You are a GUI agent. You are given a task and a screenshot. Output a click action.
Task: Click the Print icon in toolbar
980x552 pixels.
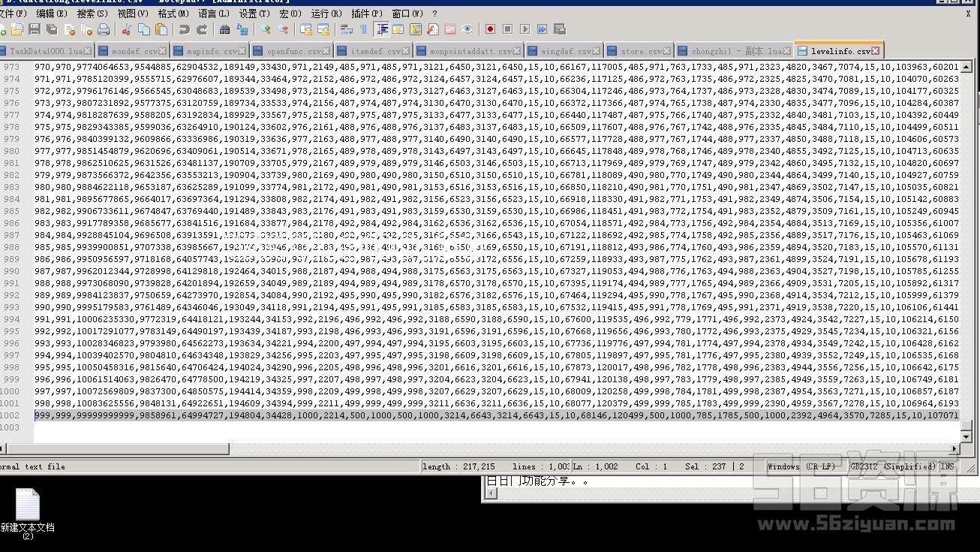(104, 29)
